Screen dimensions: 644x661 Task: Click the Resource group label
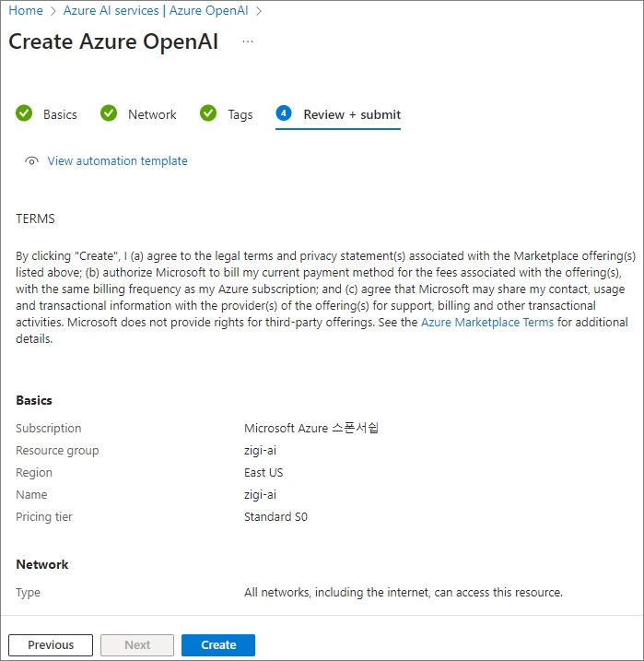(57, 451)
